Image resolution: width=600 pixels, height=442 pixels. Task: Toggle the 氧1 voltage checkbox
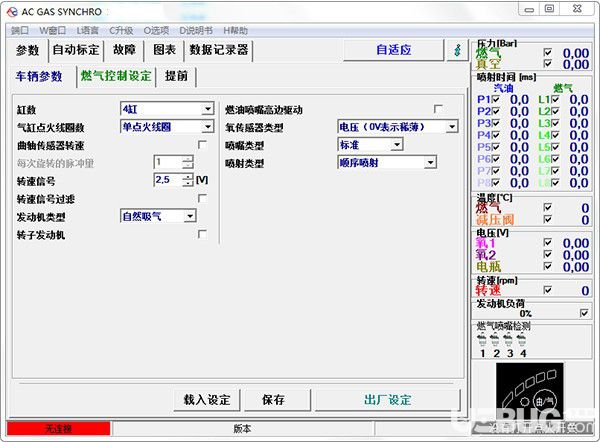click(548, 242)
